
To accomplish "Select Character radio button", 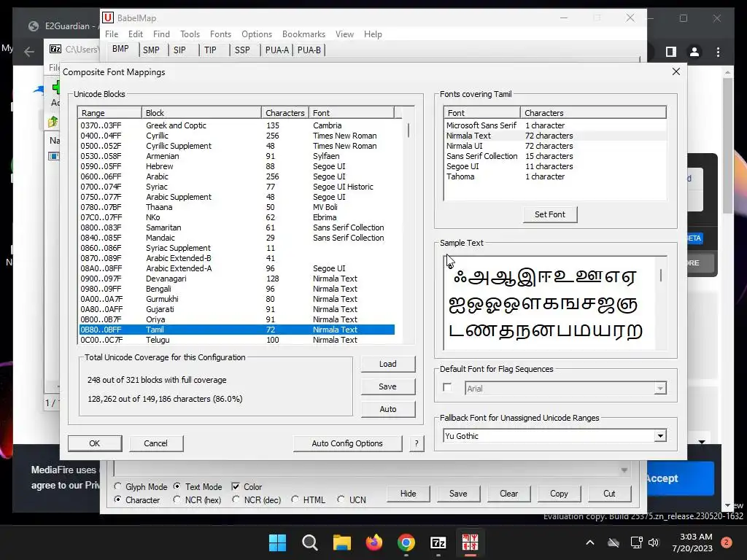I will click(x=117, y=499).
